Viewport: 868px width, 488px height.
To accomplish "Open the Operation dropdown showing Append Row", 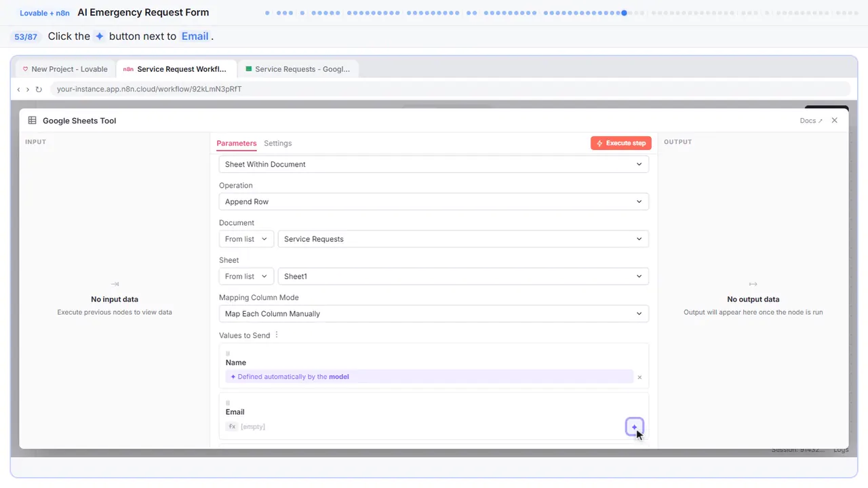I will click(x=434, y=201).
